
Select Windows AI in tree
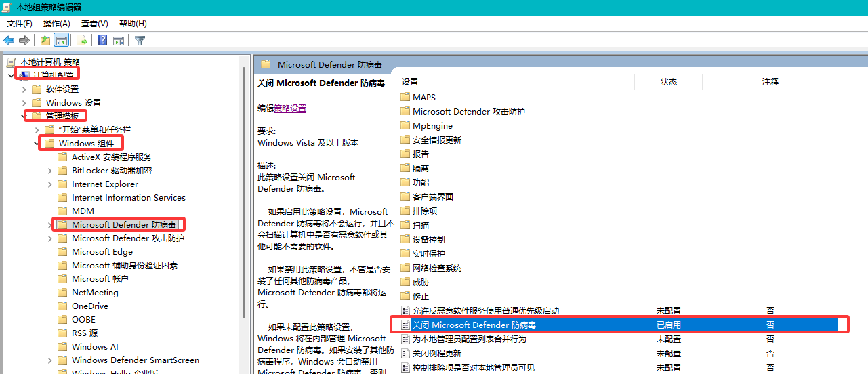click(x=95, y=346)
